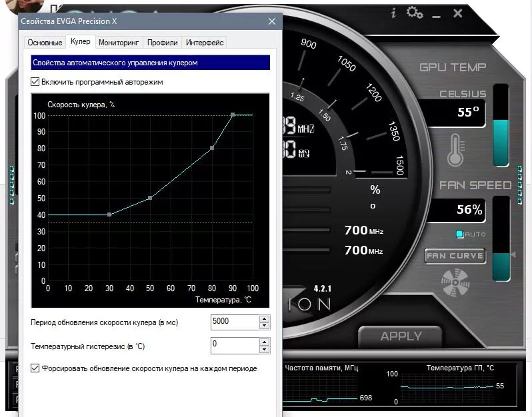Click the thermometer icon
The width and height of the screenshot is (532, 417).
tap(455, 150)
